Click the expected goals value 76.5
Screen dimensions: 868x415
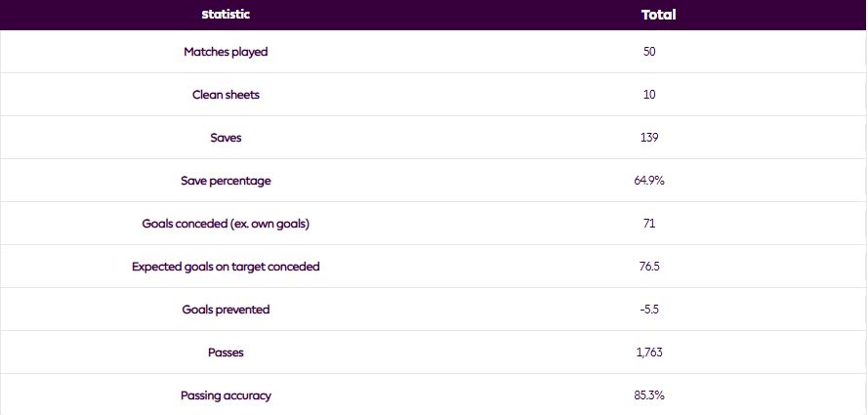point(649,267)
